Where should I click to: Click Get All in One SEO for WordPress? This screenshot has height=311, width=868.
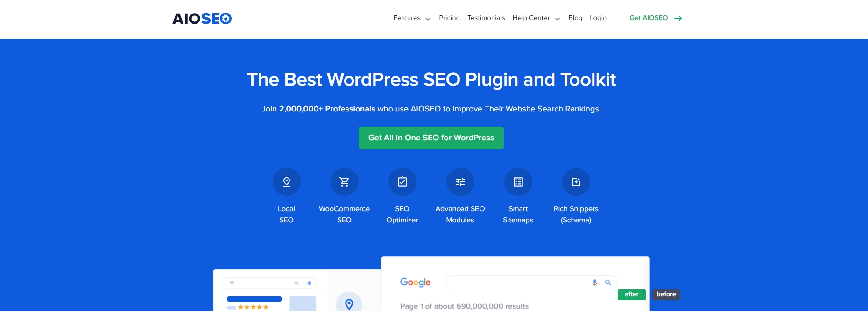431,138
